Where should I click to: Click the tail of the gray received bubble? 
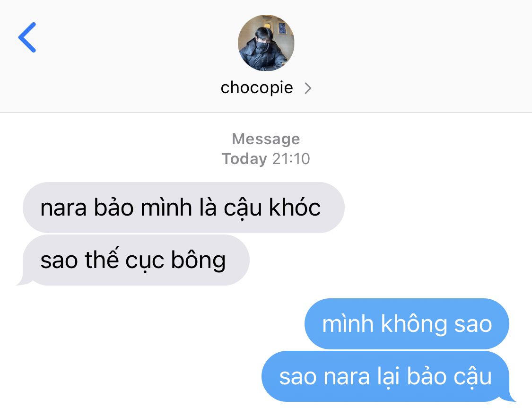click(x=23, y=281)
